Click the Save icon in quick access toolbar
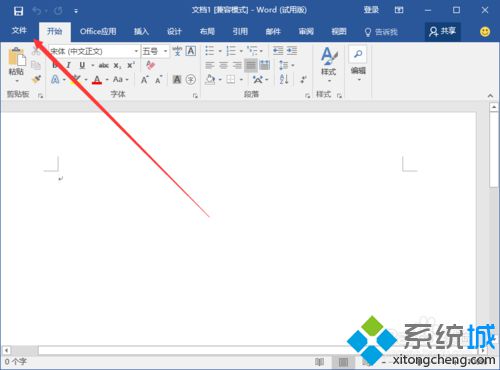Image resolution: width=500 pixels, height=370 pixels. pyautogui.click(x=18, y=11)
